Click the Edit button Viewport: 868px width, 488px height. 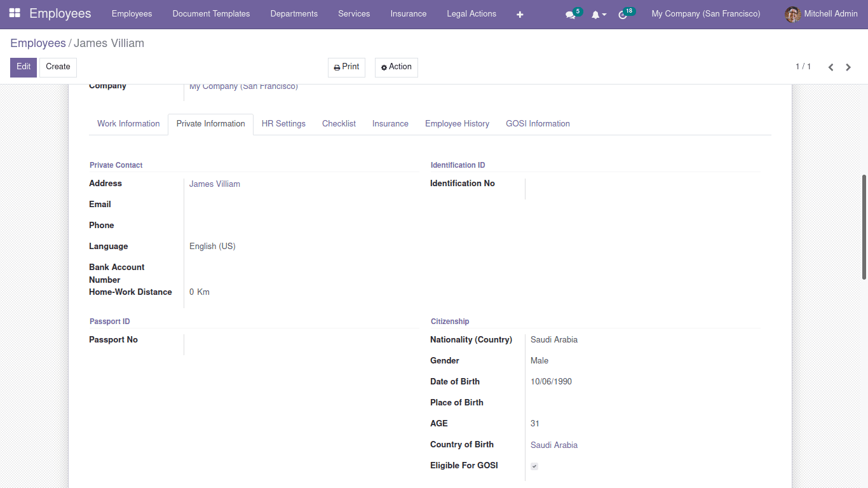[23, 67]
